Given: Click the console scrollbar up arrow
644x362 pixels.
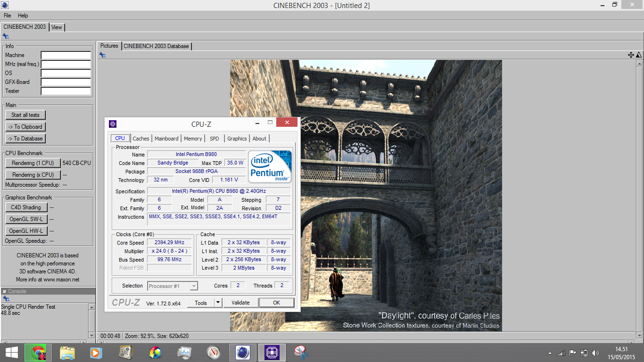Looking at the screenshot, I should tap(91, 307).
